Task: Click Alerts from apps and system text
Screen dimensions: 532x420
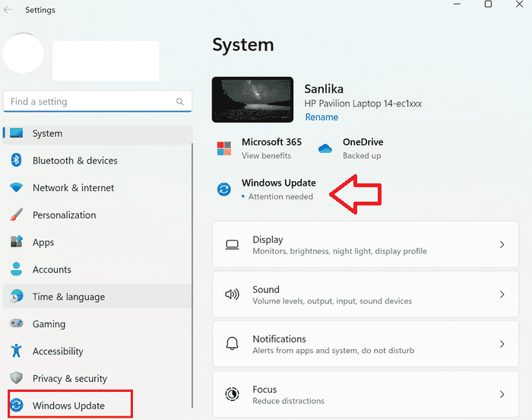Action: coord(333,350)
